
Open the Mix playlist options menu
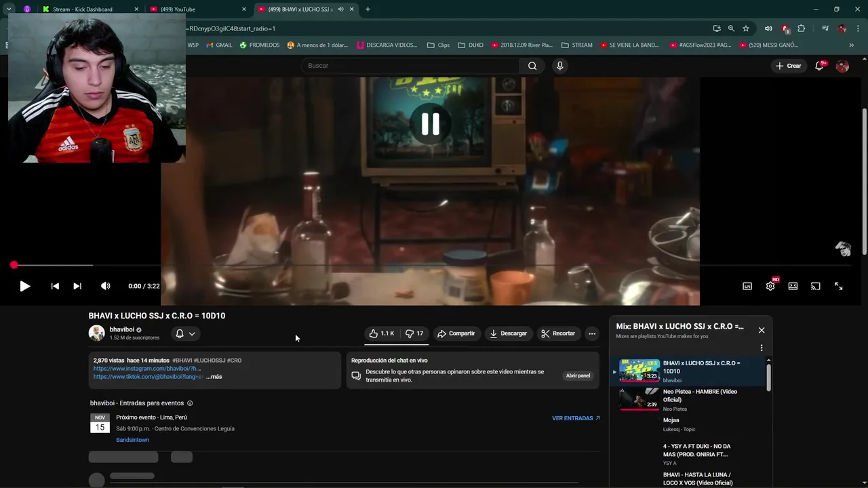pos(762,348)
